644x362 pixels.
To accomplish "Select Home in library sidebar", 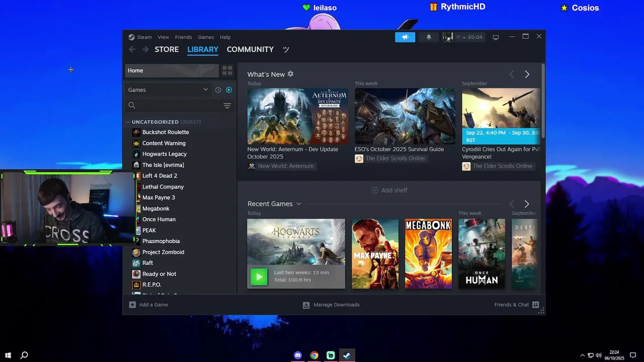I will tap(172, 70).
